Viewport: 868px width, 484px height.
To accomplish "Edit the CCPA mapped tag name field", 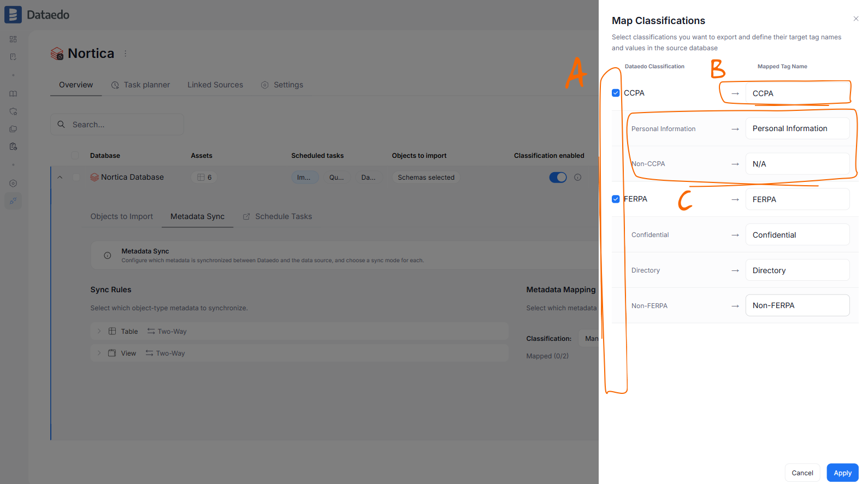I will coord(798,93).
